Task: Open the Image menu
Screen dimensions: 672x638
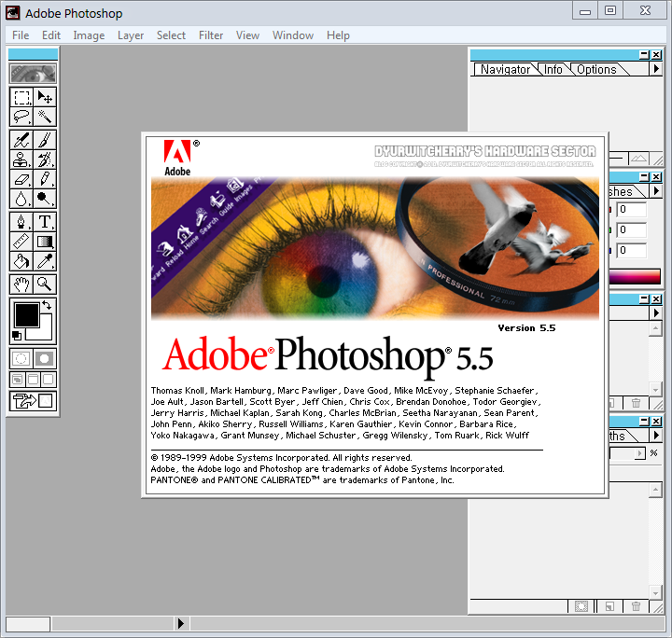Action: point(89,35)
